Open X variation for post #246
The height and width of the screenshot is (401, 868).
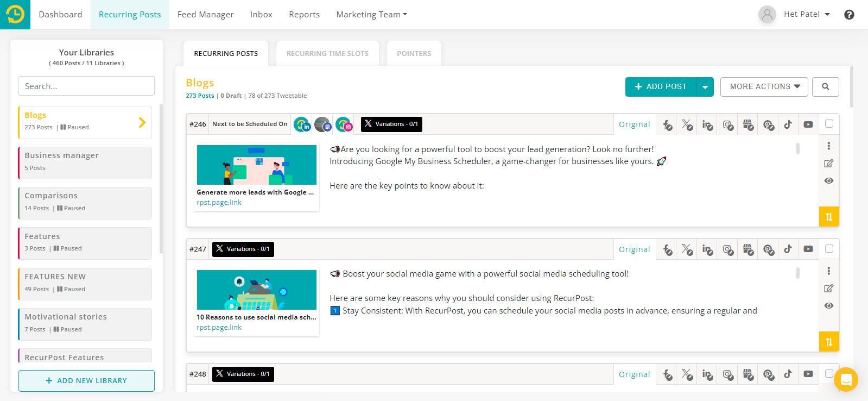point(687,124)
